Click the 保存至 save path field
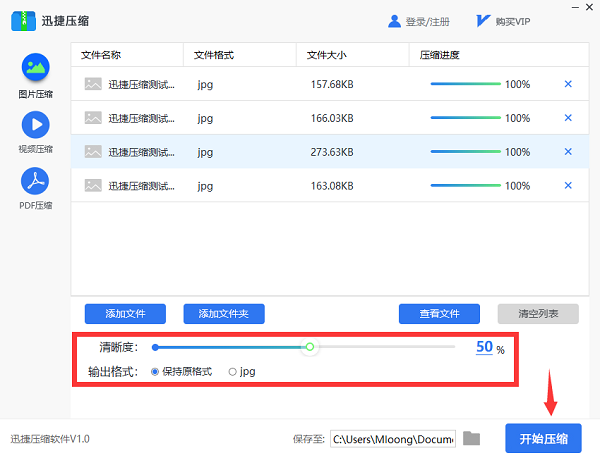Viewport: 600px width, 458px height. [x=392, y=438]
